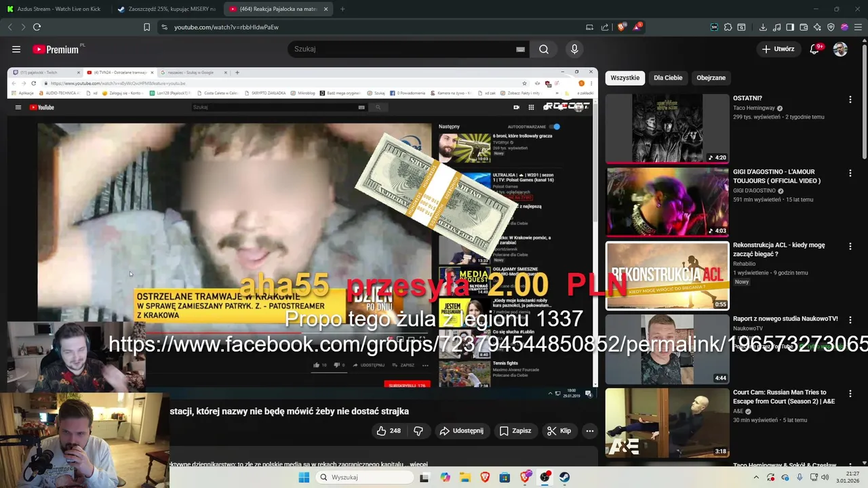Click Udostępnij share button
This screenshot has height=488, width=868.
[x=462, y=431]
